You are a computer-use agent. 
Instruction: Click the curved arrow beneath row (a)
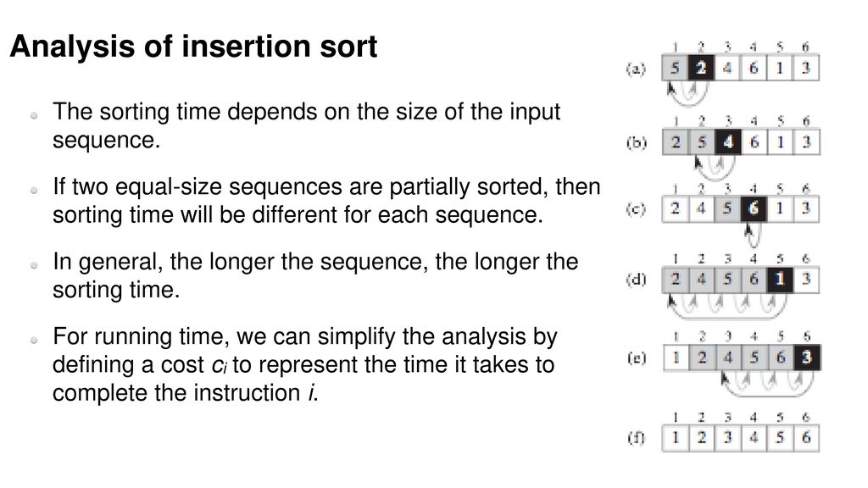coord(687,93)
